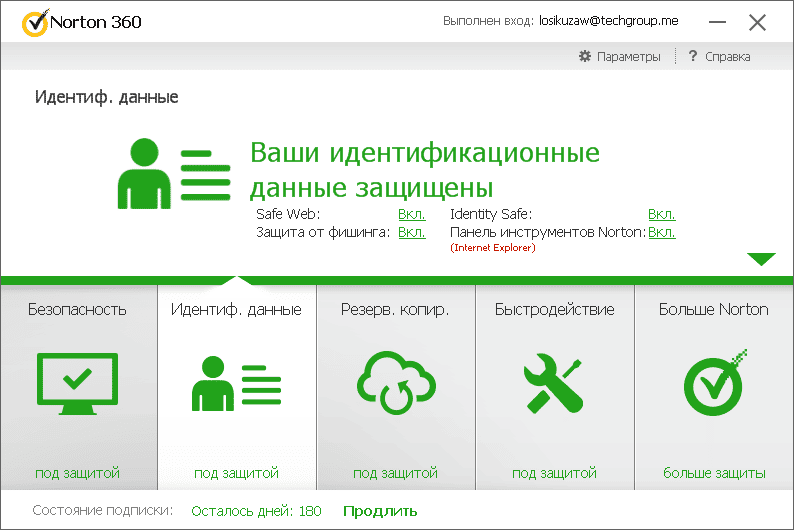The image size is (794, 530).
Task: Open Параметры gear icon
Action: (585, 56)
